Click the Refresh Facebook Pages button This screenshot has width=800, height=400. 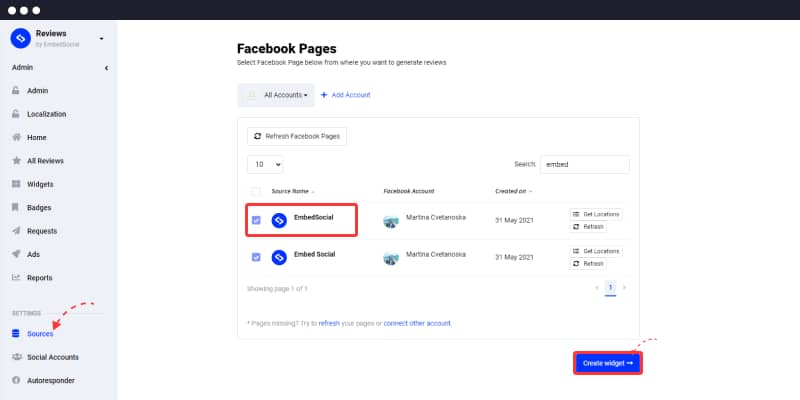click(297, 136)
